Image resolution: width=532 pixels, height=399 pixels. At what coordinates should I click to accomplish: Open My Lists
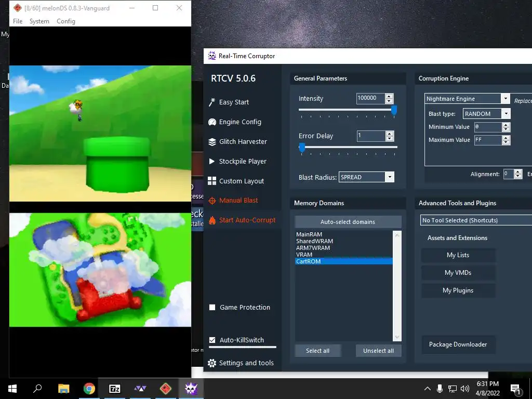(x=458, y=255)
